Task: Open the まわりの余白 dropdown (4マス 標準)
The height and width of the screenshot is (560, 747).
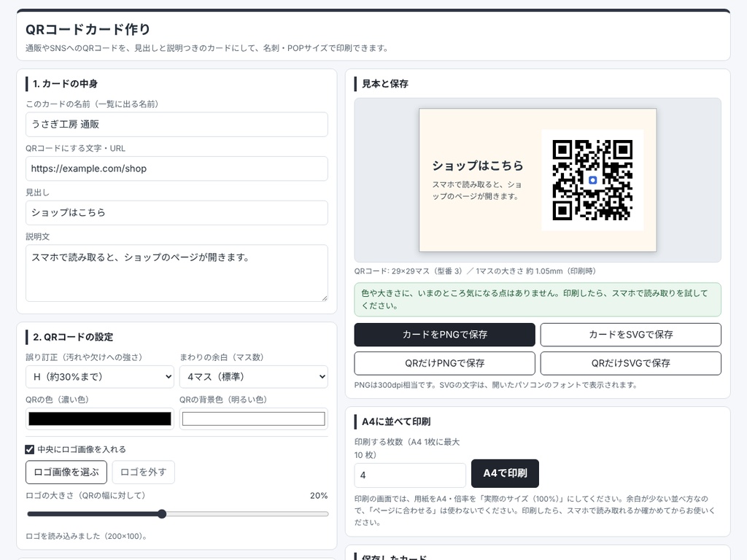Action: pos(254,377)
